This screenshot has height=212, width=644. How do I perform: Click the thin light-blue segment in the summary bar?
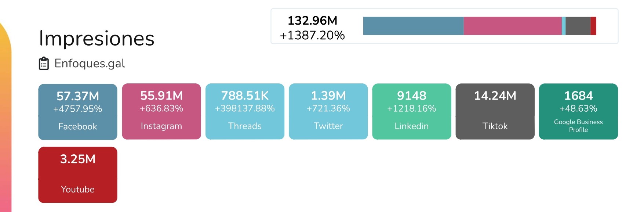564,26
